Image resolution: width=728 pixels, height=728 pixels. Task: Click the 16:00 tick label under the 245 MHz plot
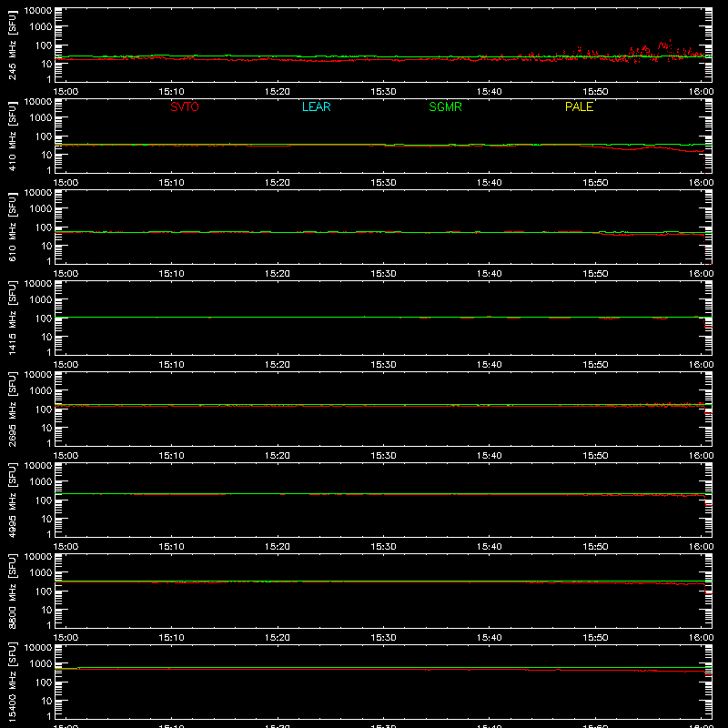[x=701, y=92]
